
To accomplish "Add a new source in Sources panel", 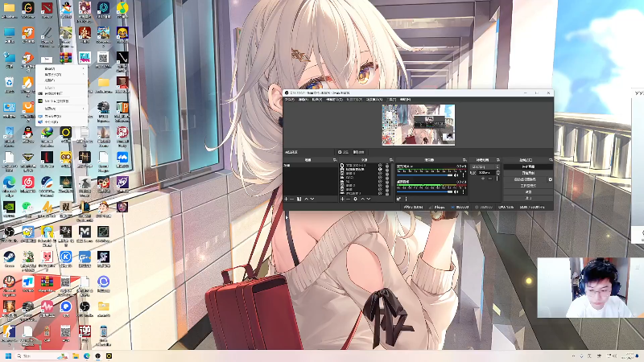I will 342,199.
